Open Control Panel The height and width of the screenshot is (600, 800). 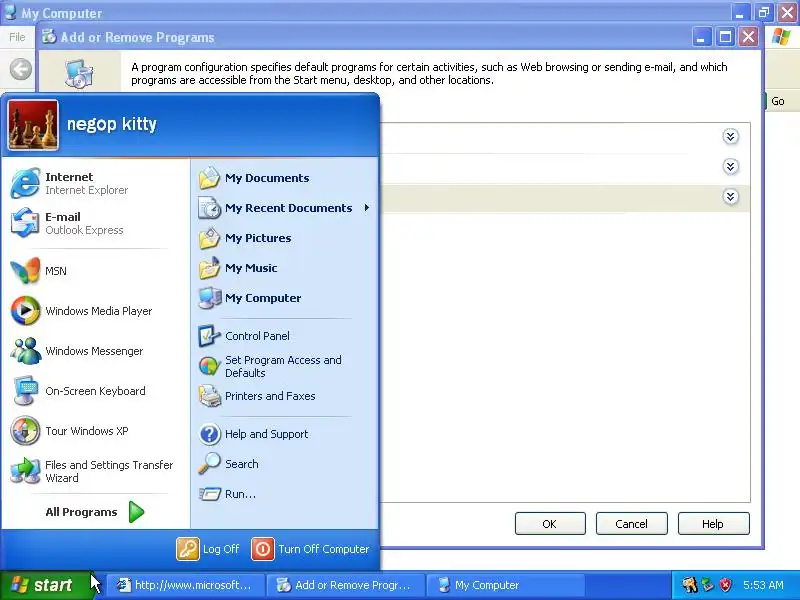coord(285,336)
